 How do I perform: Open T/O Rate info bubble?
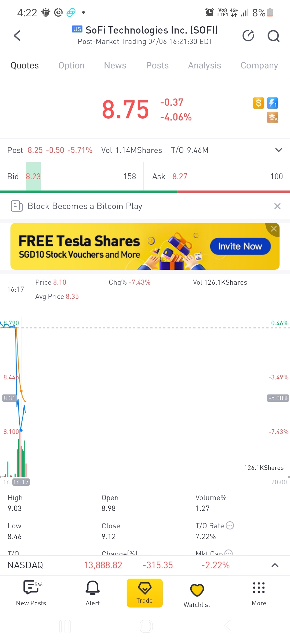(230, 525)
